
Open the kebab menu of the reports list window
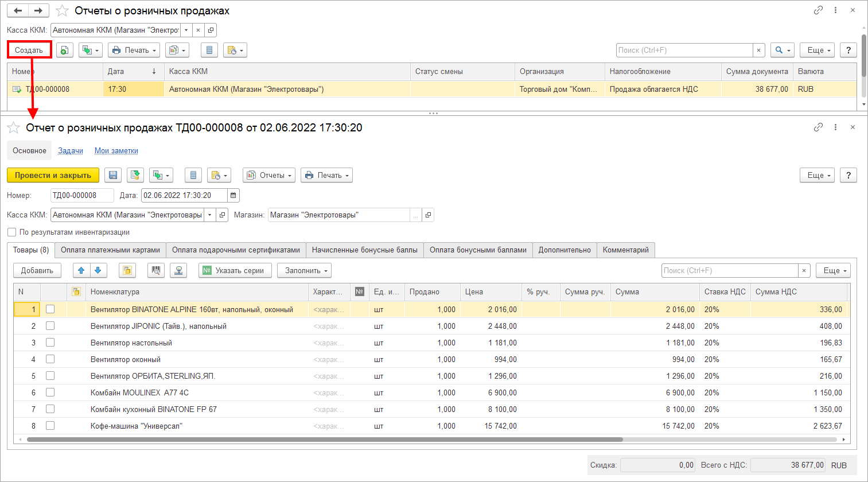pyautogui.click(x=835, y=10)
